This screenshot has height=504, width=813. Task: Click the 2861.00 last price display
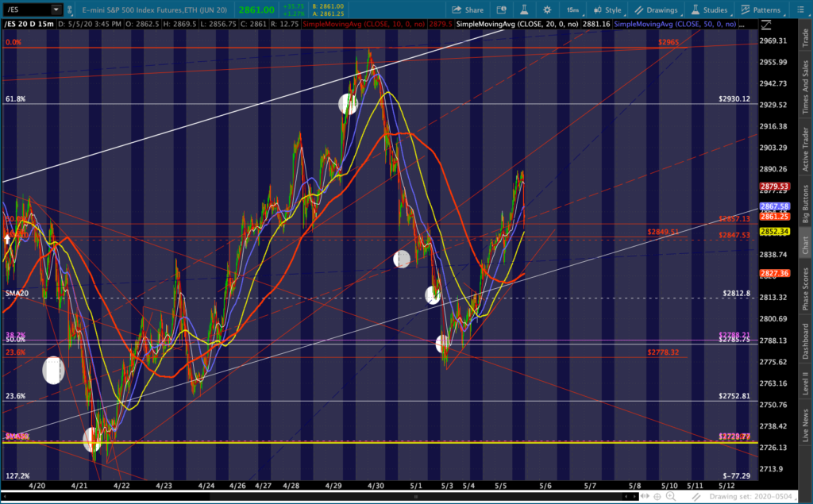[x=256, y=10]
